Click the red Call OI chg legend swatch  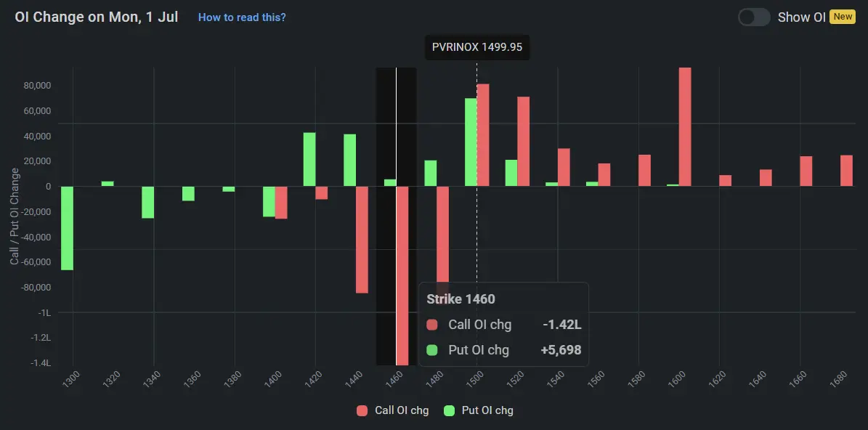pyautogui.click(x=362, y=410)
